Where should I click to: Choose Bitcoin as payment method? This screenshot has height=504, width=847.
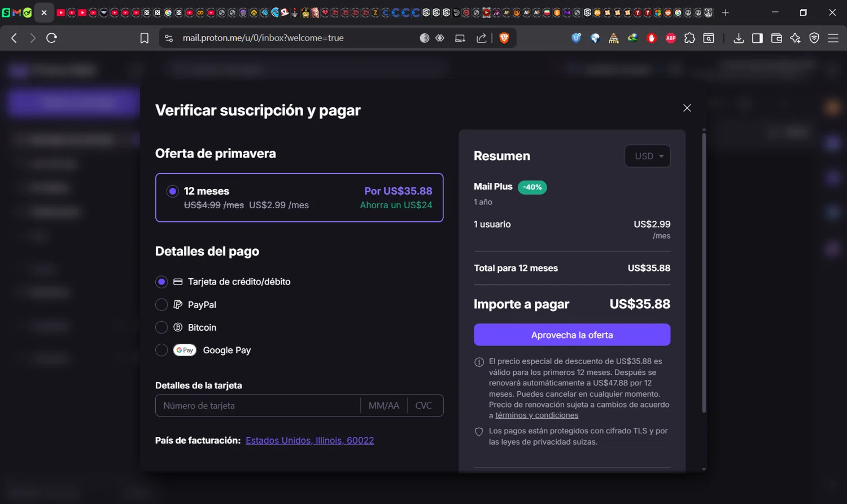pos(161,327)
